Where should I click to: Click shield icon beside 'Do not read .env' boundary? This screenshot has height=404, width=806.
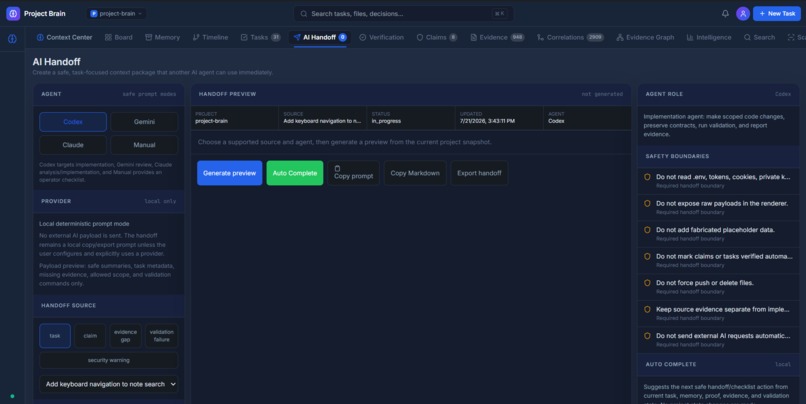click(647, 177)
